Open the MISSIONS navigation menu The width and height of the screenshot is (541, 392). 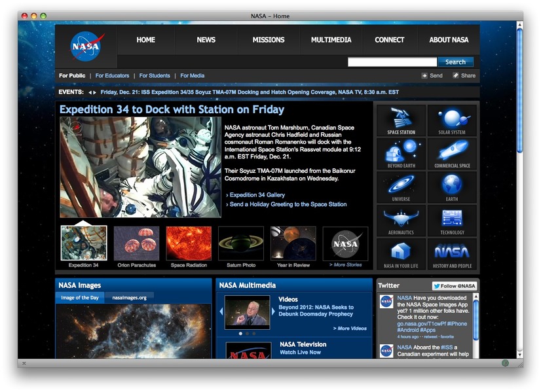pyautogui.click(x=269, y=40)
